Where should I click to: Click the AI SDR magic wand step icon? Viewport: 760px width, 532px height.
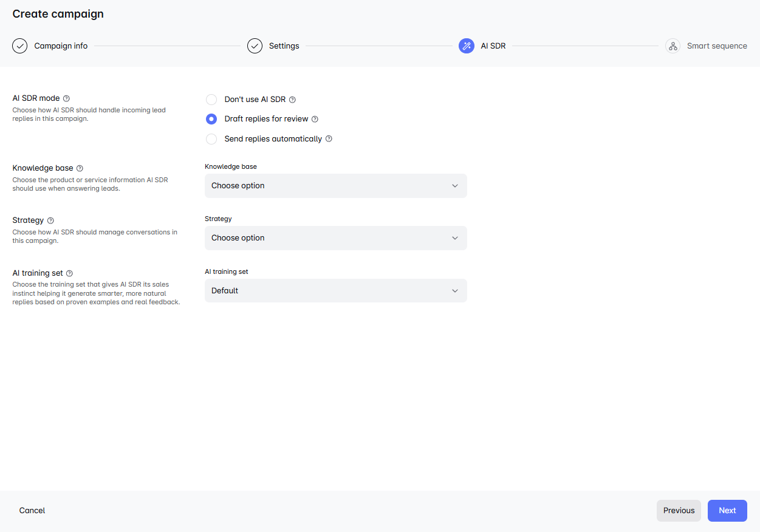pos(467,46)
